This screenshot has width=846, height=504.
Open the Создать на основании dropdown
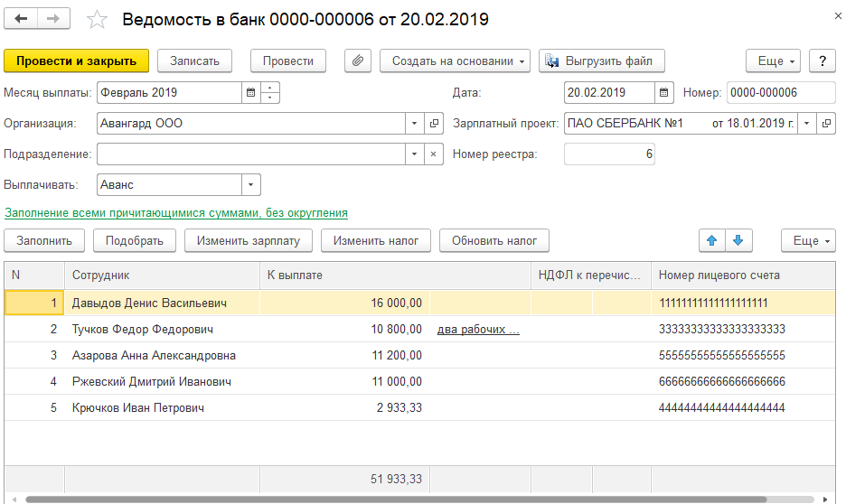click(458, 61)
